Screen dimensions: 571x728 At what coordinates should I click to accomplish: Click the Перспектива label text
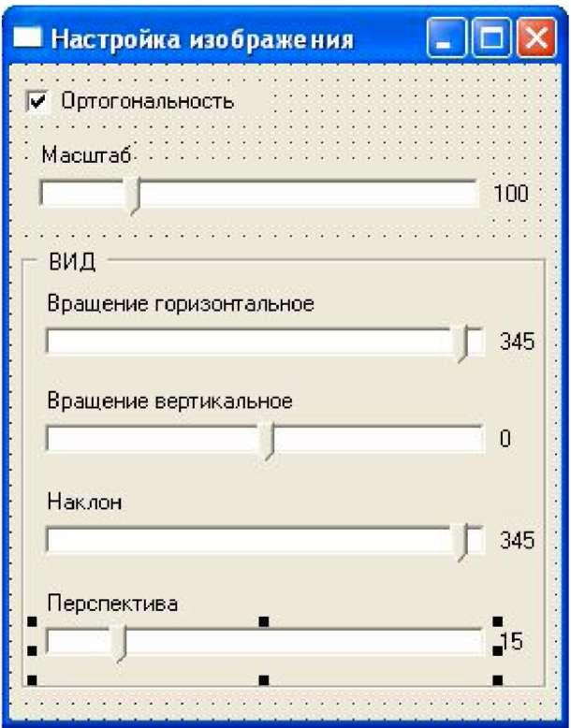[x=112, y=604]
